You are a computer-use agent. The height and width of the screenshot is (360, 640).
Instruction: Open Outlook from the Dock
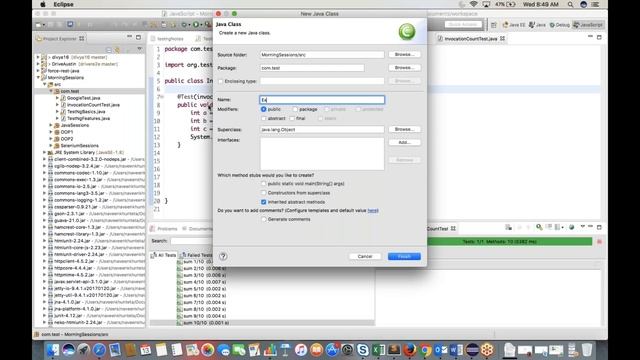pyautogui.click(x=440, y=350)
